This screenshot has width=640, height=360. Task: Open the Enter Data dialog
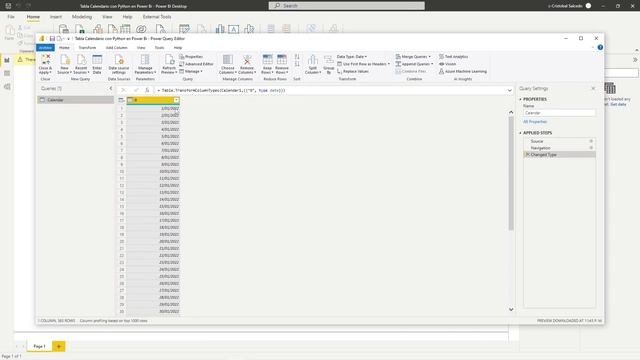97,64
